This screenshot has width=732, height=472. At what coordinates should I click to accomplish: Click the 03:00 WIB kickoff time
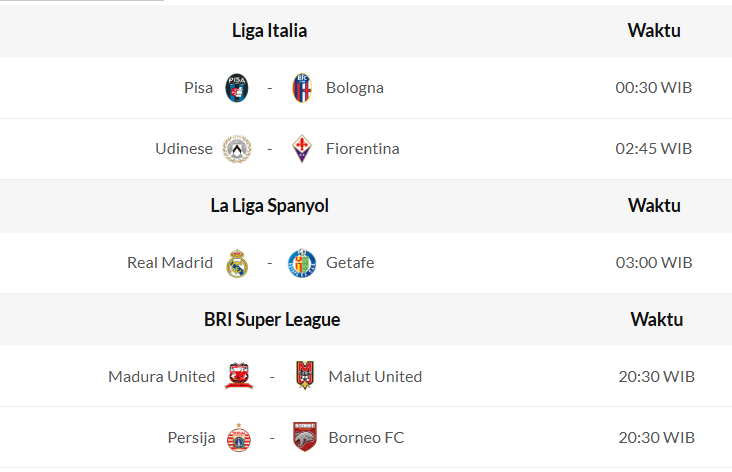pos(654,263)
